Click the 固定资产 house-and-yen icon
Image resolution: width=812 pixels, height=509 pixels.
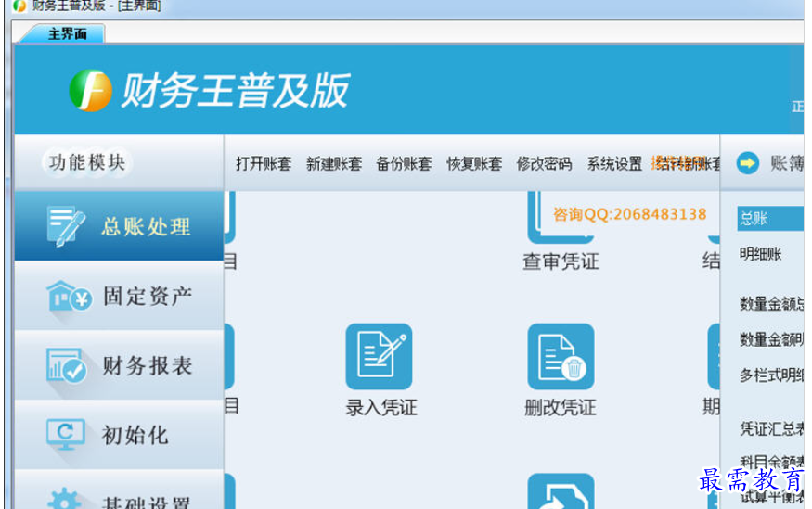pos(69,297)
